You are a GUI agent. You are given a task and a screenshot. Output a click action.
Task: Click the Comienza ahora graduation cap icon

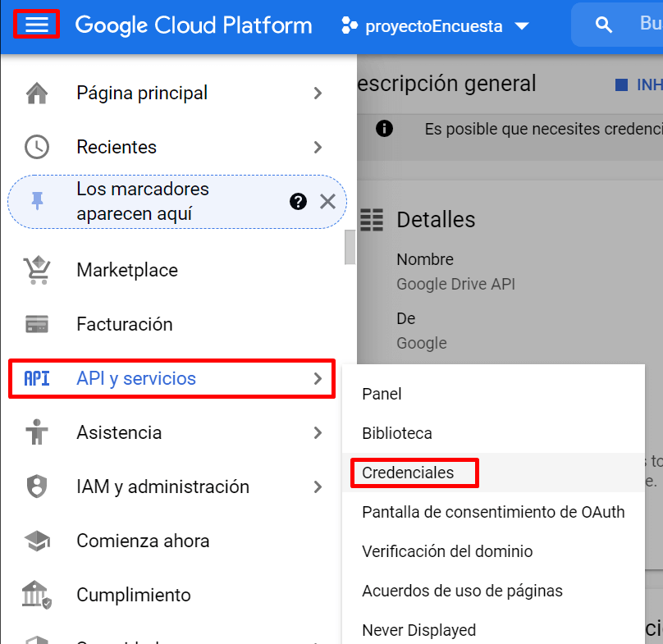tap(37, 541)
